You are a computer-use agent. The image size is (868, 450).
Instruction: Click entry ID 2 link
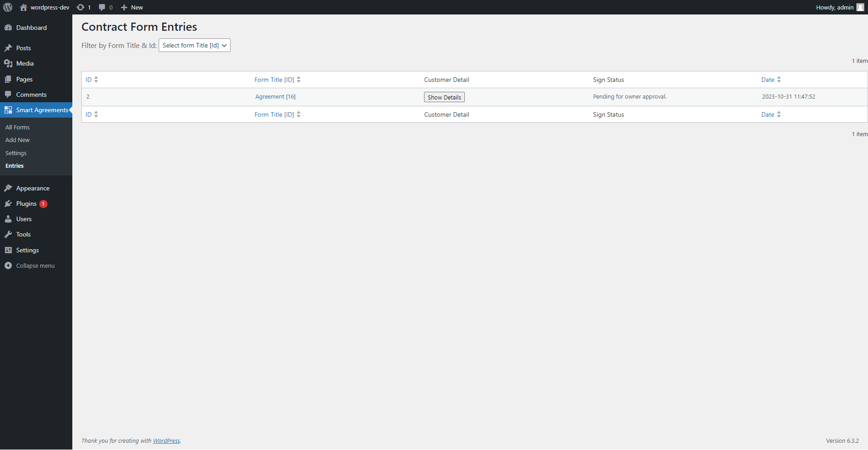pyautogui.click(x=88, y=96)
